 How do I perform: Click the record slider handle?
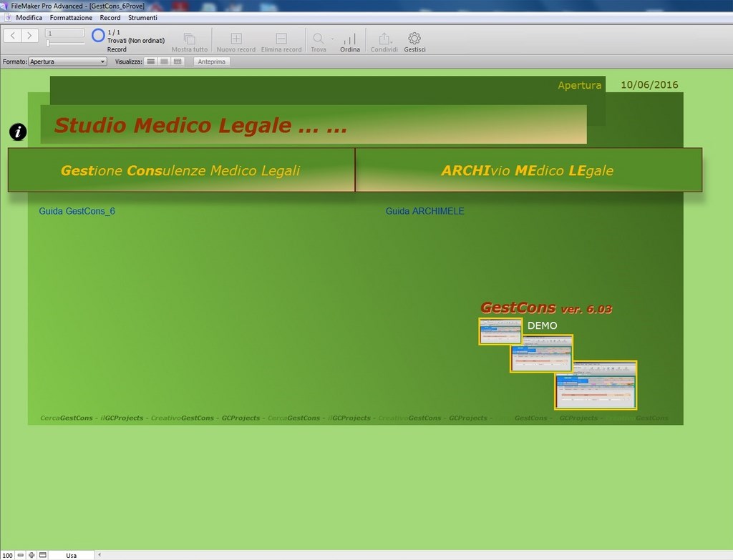[x=48, y=43]
